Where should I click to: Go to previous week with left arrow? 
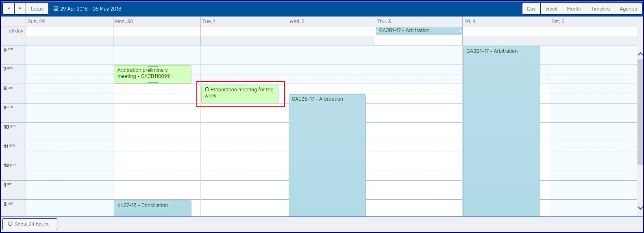pyautogui.click(x=9, y=9)
